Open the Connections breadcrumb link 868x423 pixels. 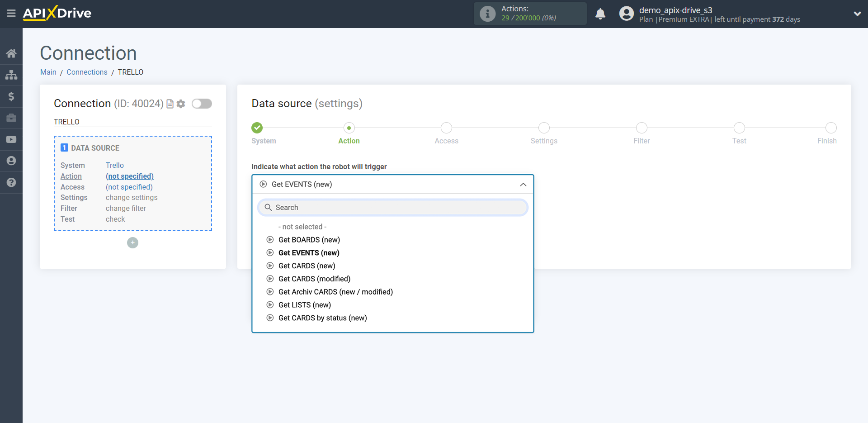pyautogui.click(x=87, y=72)
